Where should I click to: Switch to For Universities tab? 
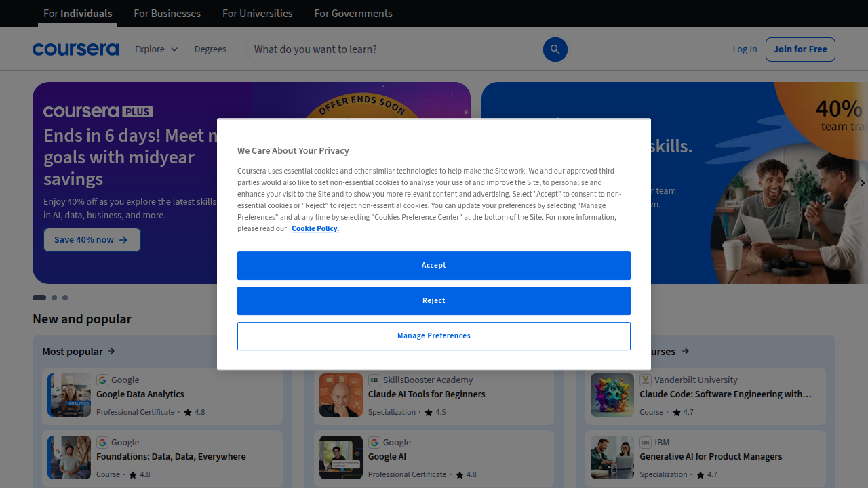(258, 14)
